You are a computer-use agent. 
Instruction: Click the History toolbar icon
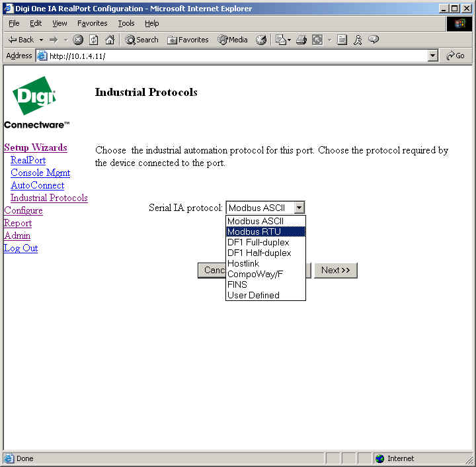(x=261, y=40)
